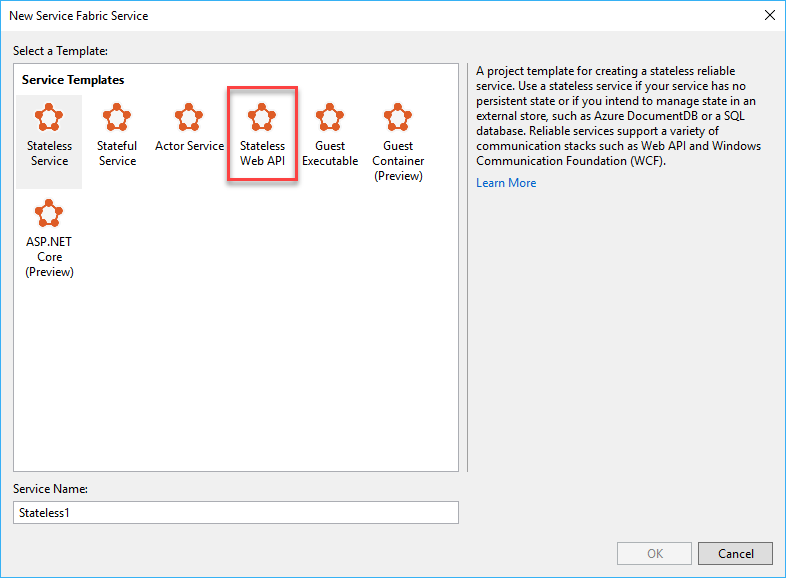
Task: Click the "Service Name:" field label
Action: coord(51,489)
